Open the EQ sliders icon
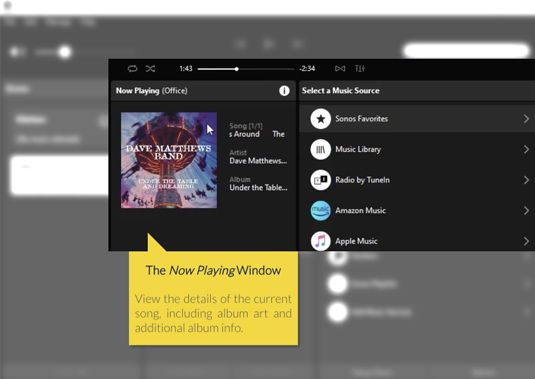The image size is (535, 379). click(360, 69)
